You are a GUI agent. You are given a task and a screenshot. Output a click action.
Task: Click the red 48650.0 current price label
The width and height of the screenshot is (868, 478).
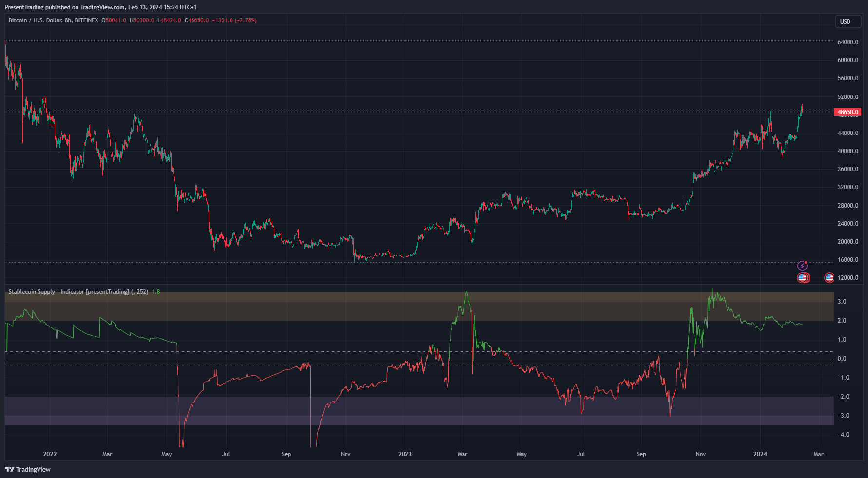coord(848,112)
